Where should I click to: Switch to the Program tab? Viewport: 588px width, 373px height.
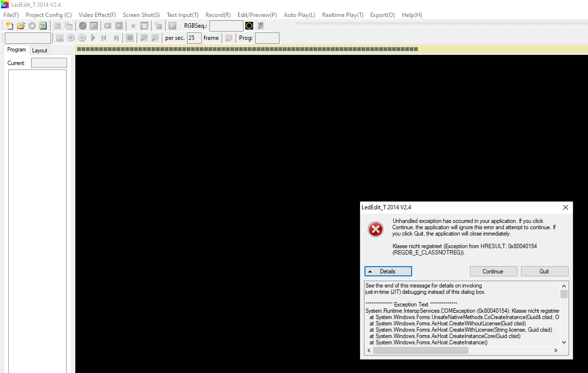pyautogui.click(x=17, y=50)
